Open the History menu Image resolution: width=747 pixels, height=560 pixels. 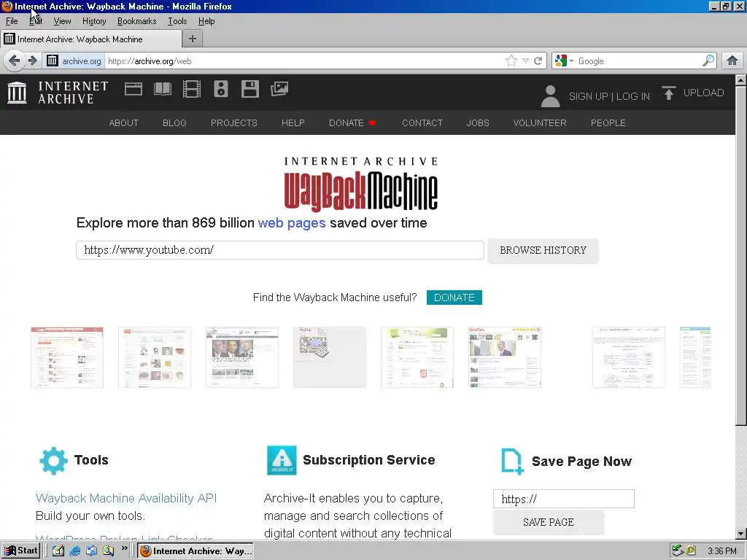(x=94, y=21)
